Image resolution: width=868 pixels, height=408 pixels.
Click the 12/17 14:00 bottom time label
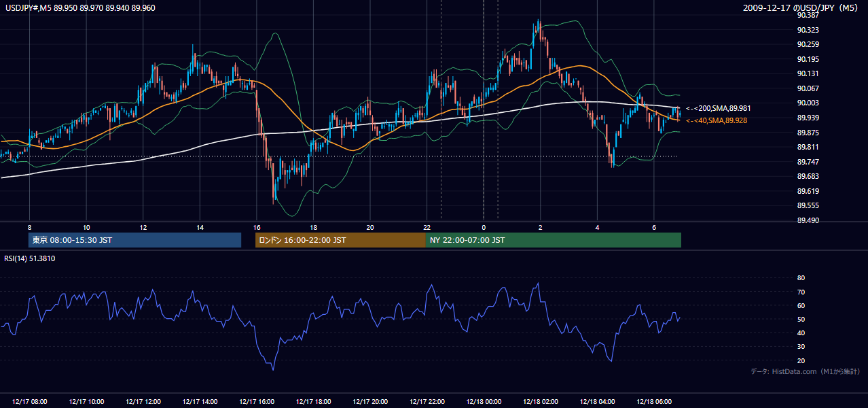[200, 402]
